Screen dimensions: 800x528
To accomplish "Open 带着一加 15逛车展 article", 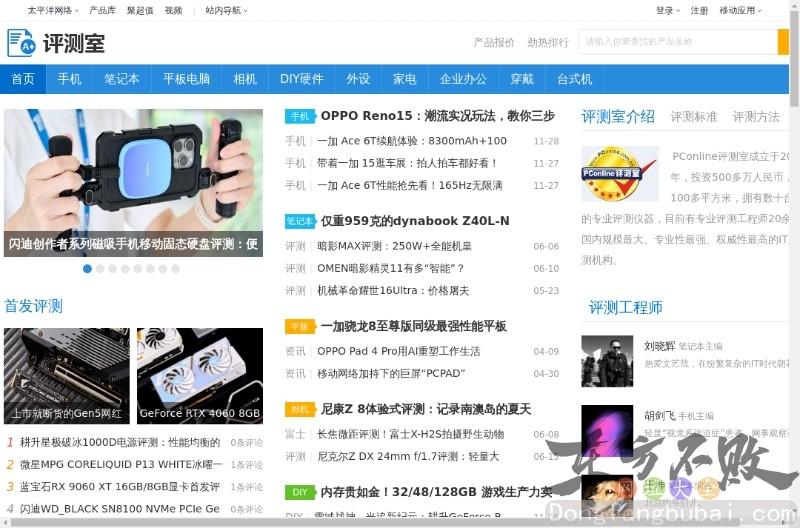I will point(407,163).
